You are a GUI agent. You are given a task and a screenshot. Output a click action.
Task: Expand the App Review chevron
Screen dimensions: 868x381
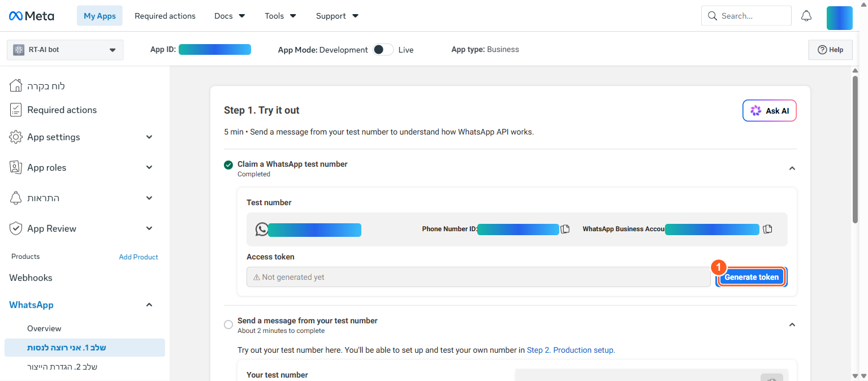149,228
